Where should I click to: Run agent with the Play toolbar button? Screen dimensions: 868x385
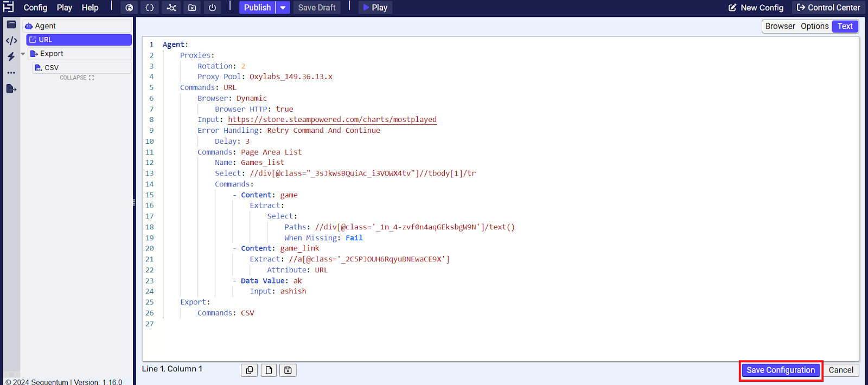tap(375, 8)
